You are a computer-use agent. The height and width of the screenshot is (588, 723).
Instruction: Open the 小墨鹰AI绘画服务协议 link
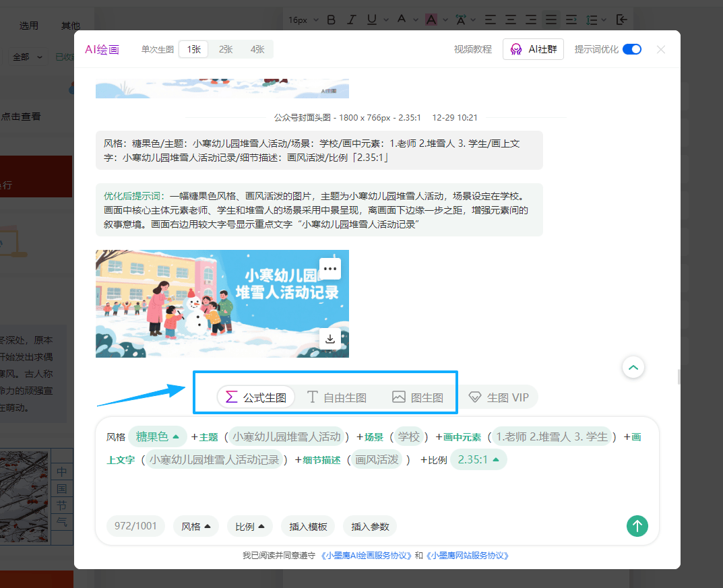366,556
